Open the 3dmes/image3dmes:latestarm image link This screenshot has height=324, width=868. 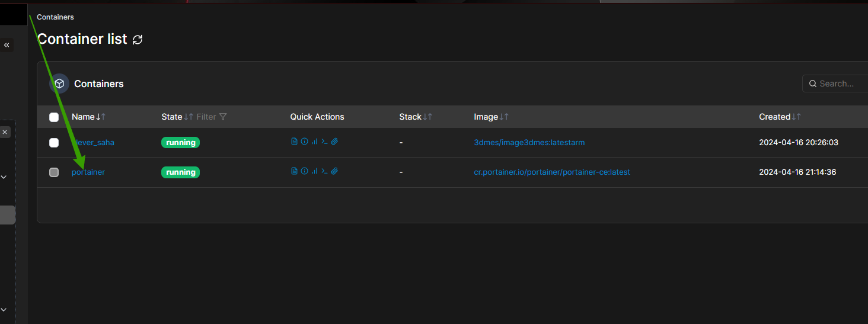(529, 143)
